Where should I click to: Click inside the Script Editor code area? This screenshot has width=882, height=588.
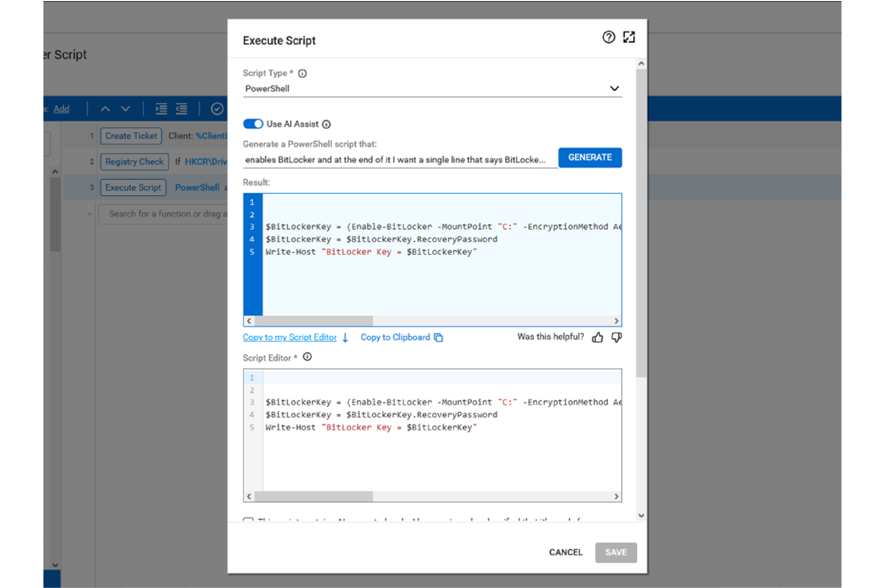point(442,430)
